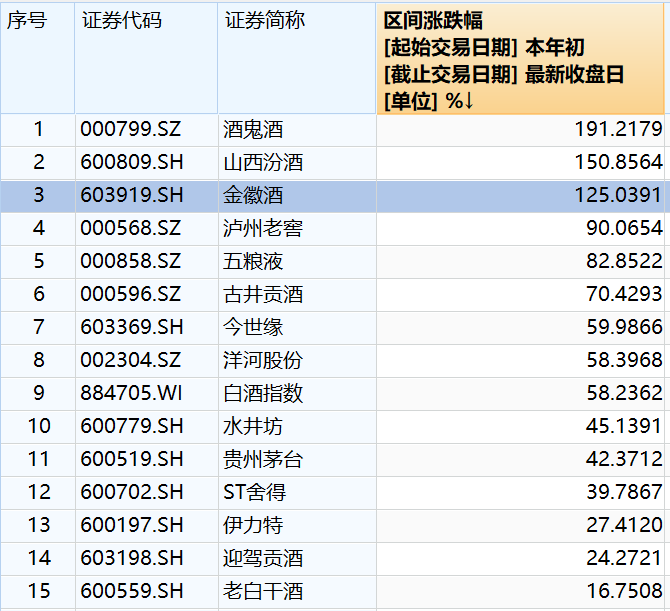Image resolution: width=670 pixels, height=611 pixels.
Task: Select value 125.0391
Action: (x=618, y=195)
